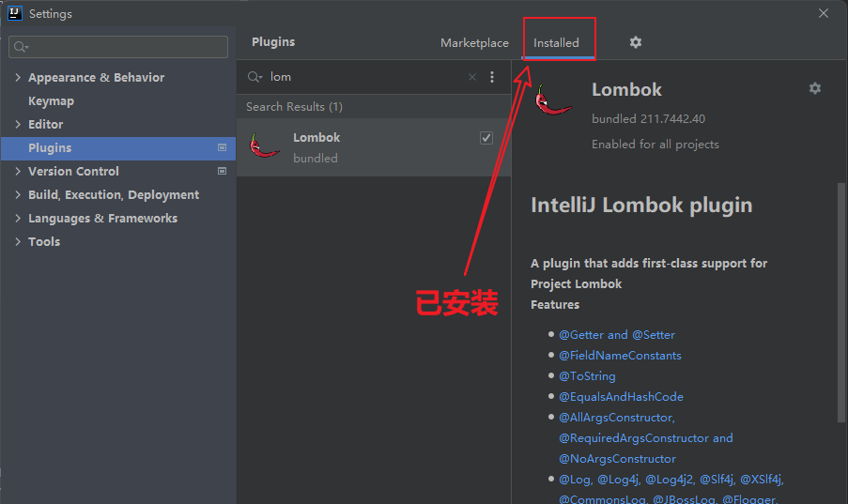The height and width of the screenshot is (504, 848).
Task: Open @EqualsAndHashCode link
Action: (621, 396)
